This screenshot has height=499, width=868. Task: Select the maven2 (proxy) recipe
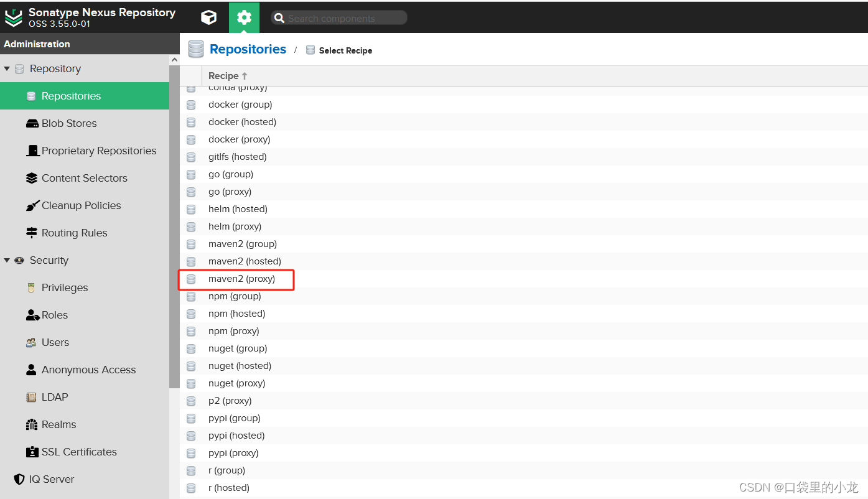point(524,279)
